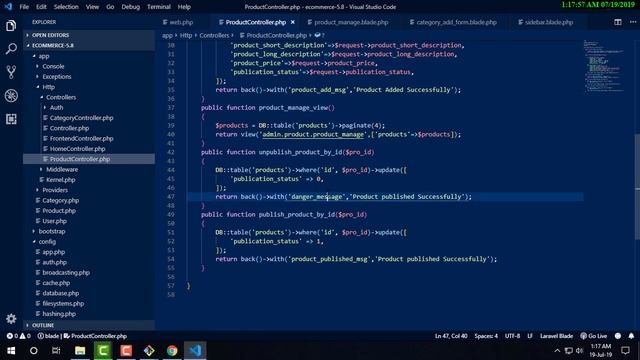Open the Selection menu
The image size is (640, 360).
[x=66, y=7]
